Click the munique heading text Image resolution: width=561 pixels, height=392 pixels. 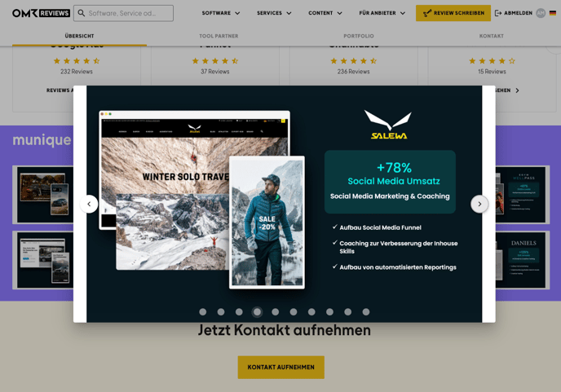point(42,140)
